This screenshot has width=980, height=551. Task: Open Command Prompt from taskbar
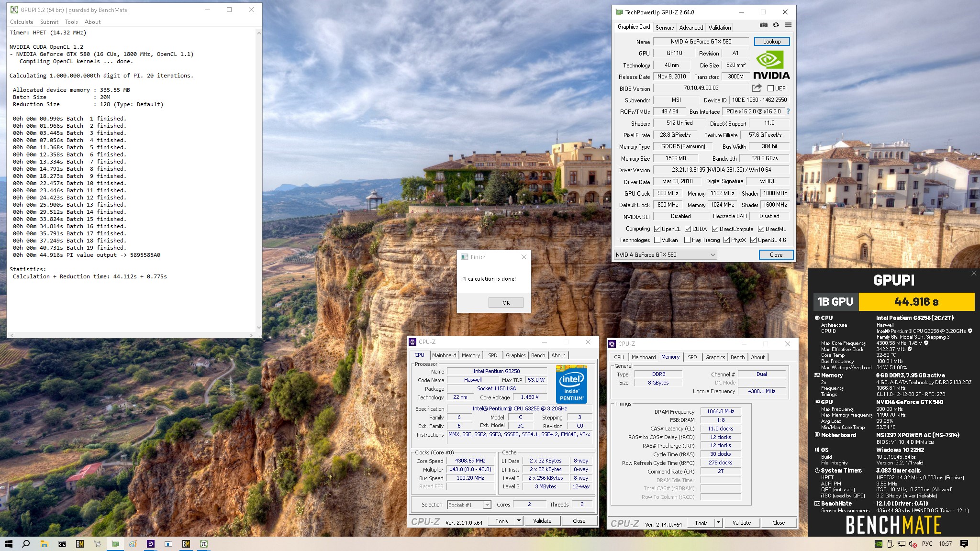coord(62,544)
